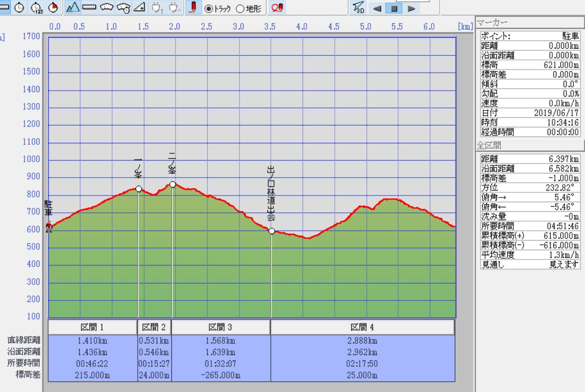
Task: Click the マーカー panel header
Action: tap(530, 23)
